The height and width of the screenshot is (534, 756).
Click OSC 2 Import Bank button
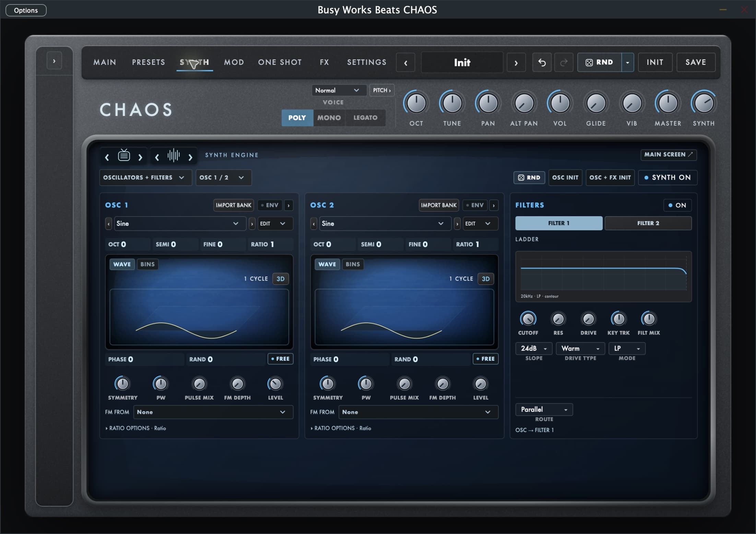point(439,205)
